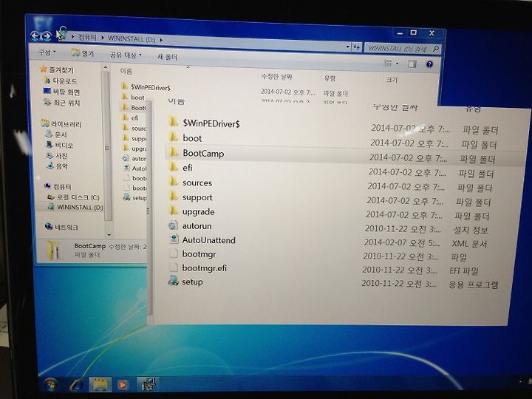Open view options dropdown arrow
The height and width of the screenshot is (399, 532).
click(x=397, y=63)
